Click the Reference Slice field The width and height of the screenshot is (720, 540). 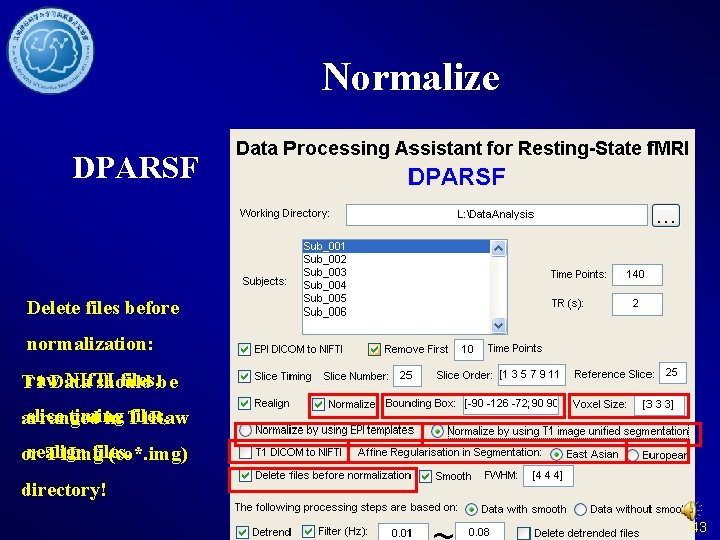673,373
